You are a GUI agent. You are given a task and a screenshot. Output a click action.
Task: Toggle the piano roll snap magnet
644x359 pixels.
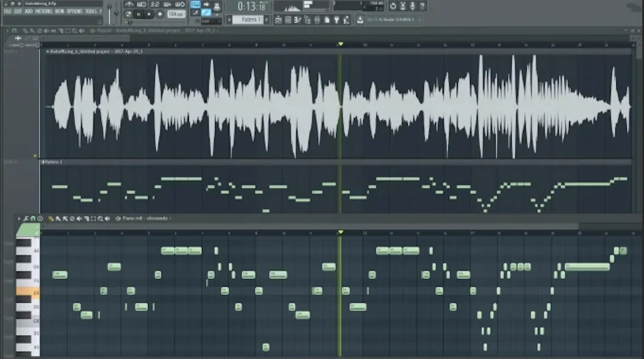coord(33,219)
